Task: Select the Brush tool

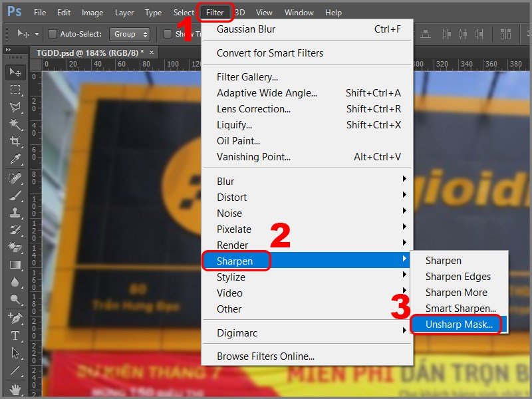Action: pyautogui.click(x=15, y=196)
